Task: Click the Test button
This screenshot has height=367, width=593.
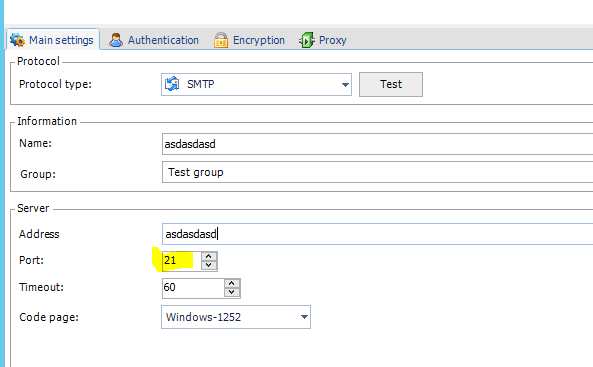Action: click(391, 84)
